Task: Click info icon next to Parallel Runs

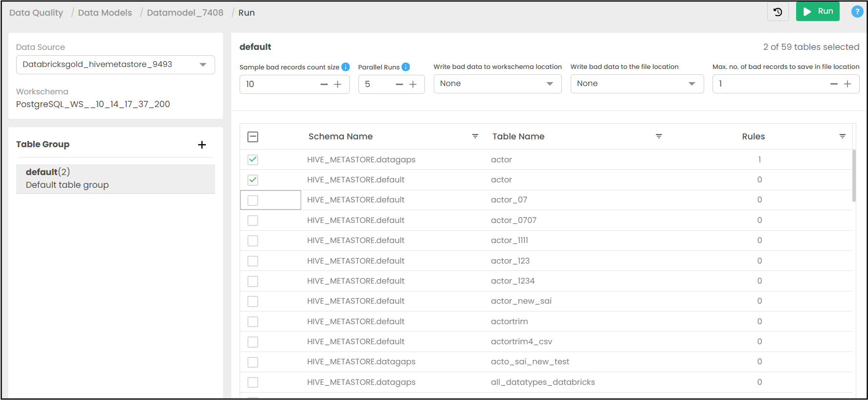Action: coord(405,67)
